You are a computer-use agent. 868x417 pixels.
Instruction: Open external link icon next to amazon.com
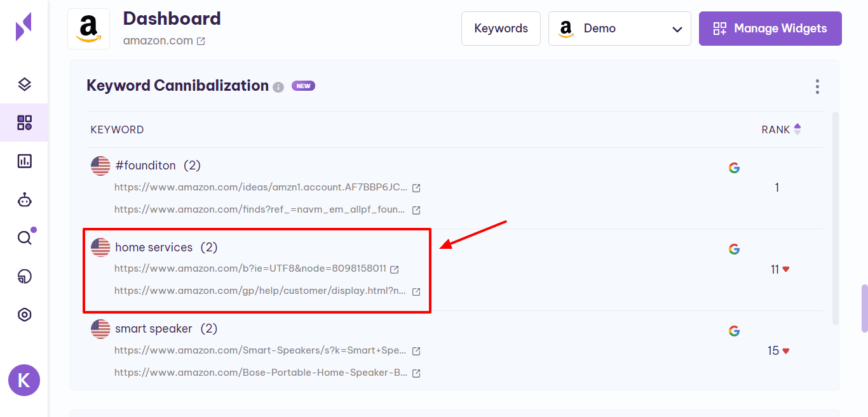point(201,41)
